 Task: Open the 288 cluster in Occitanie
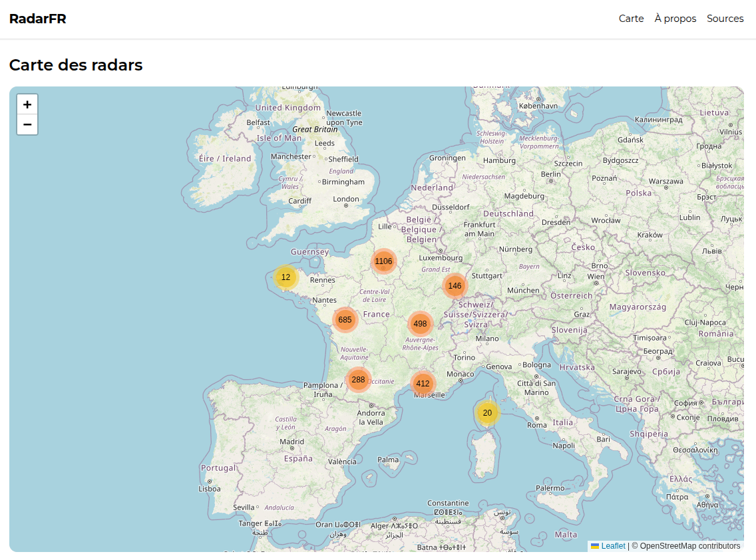tap(358, 379)
